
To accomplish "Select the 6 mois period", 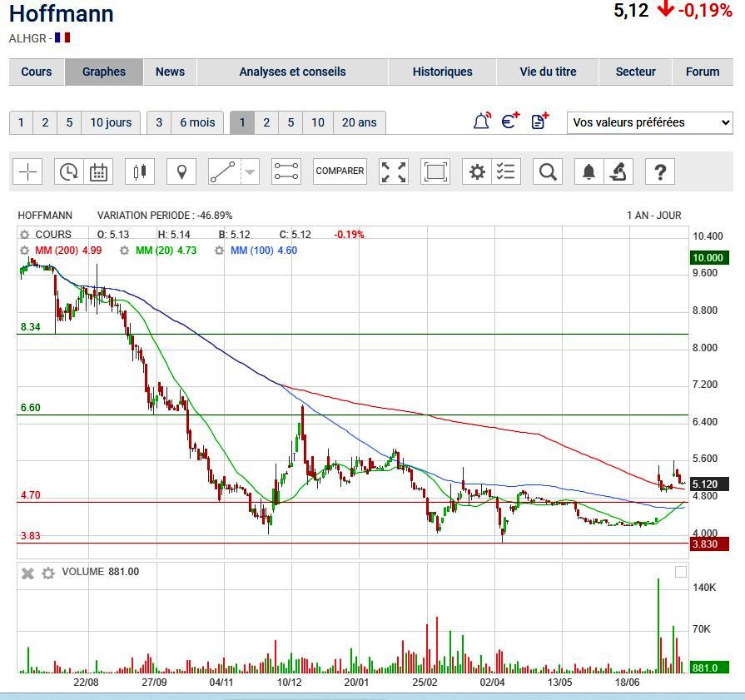I will point(197,122).
